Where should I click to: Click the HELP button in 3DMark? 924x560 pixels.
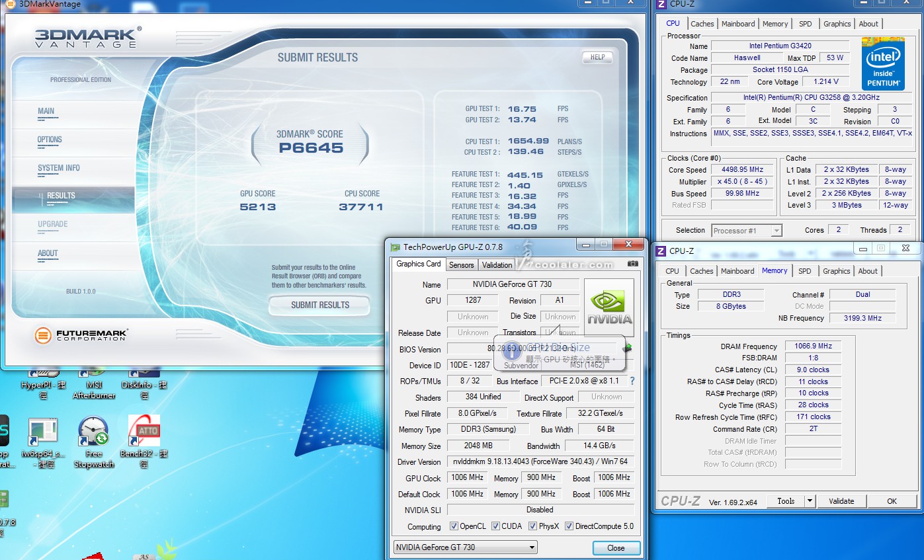(x=597, y=58)
